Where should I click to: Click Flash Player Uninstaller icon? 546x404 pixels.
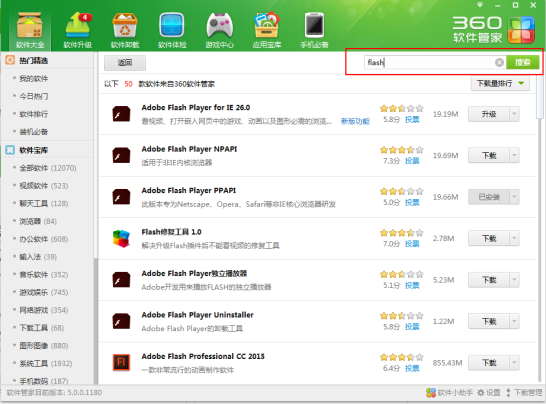click(121, 321)
